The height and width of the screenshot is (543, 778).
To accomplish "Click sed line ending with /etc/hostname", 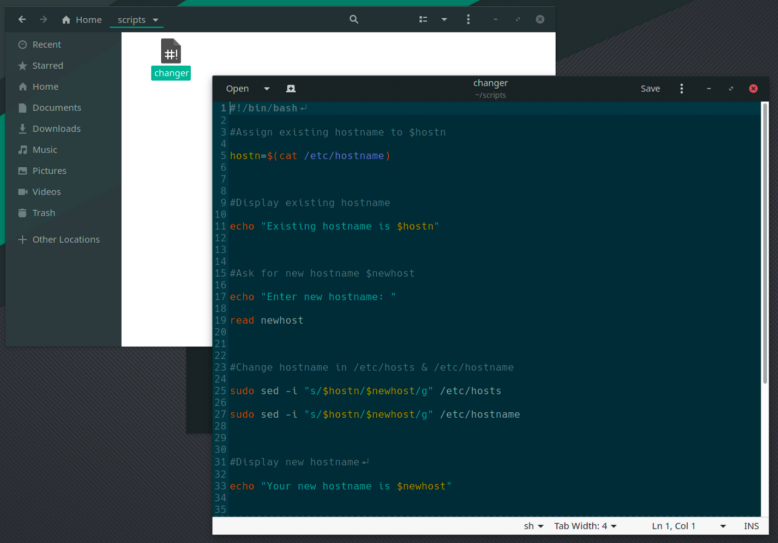I will 375,414.
